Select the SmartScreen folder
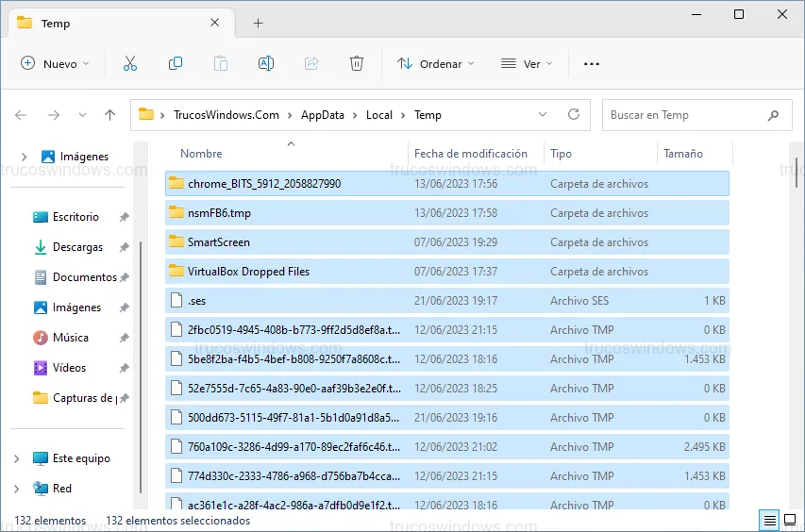This screenshot has height=532, width=805. (x=218, y=242)
